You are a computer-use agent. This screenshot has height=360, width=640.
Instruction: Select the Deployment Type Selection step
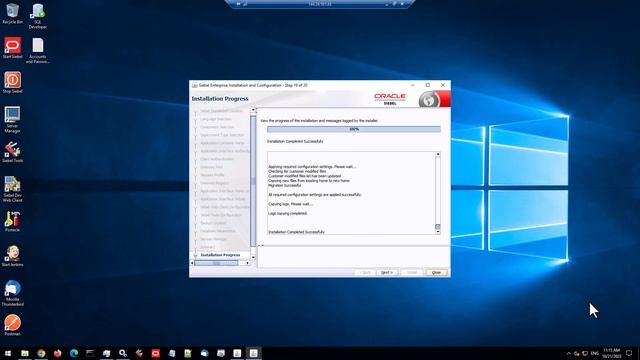tap(222, 135)
